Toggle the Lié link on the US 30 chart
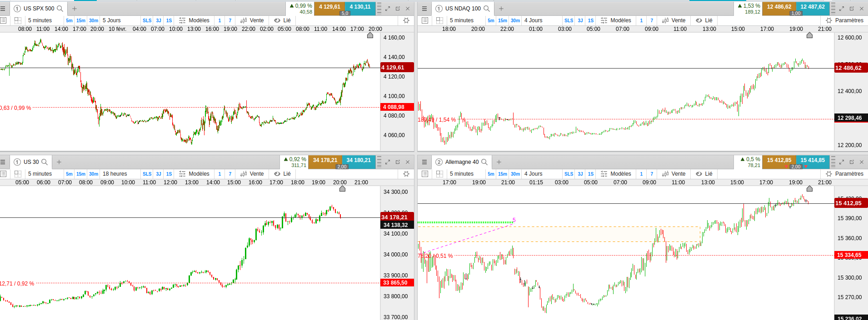Screen dimensions: 868x320 click(282, 174)
